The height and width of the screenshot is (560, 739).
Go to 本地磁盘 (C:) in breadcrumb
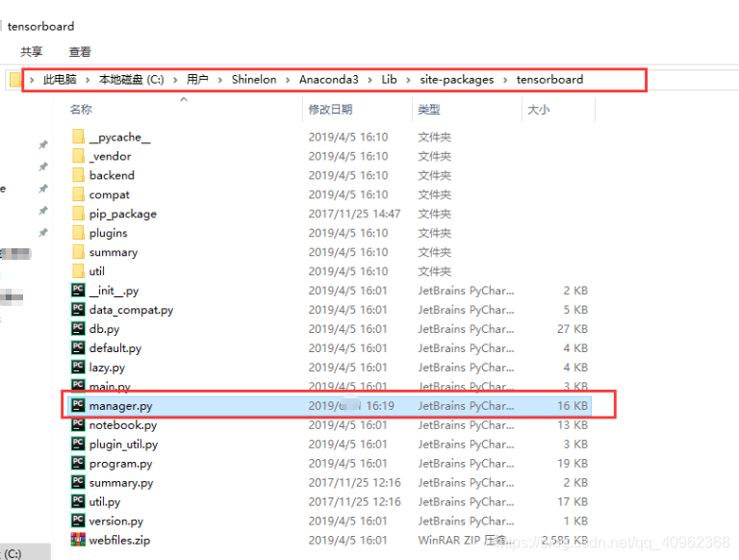(x=132, y=79)
